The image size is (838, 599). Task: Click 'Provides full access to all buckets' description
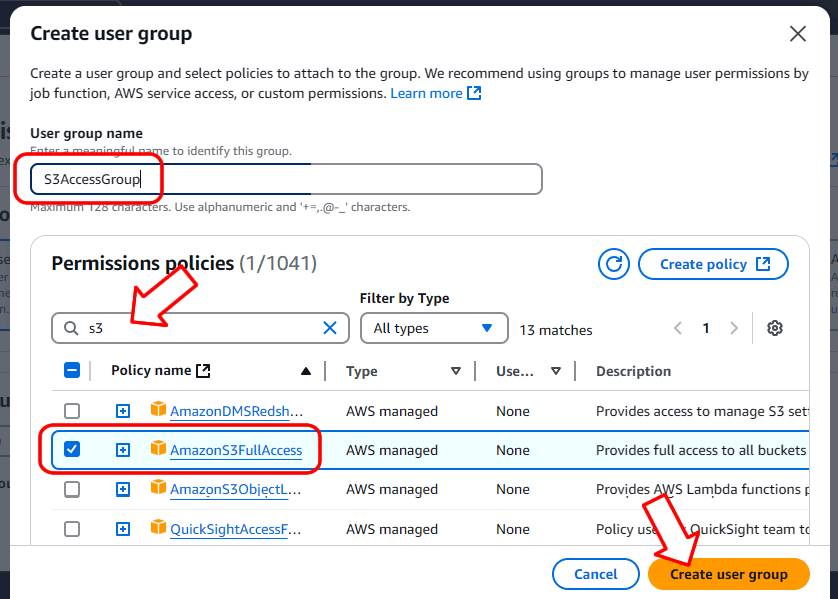pos(701,450)
